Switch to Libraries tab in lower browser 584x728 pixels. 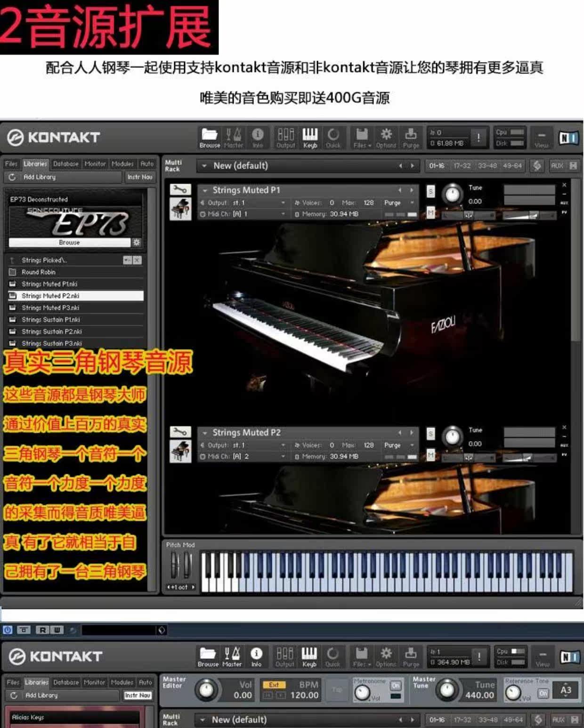36,682
